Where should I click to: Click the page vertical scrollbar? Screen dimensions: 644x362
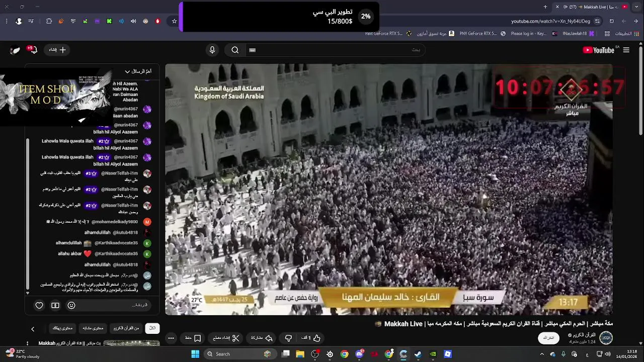640,90
